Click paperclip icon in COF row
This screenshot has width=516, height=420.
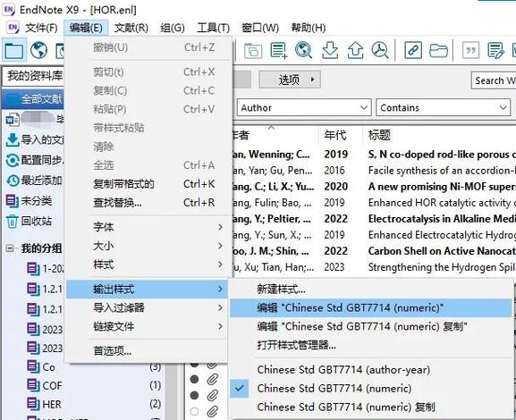[213, 379]
